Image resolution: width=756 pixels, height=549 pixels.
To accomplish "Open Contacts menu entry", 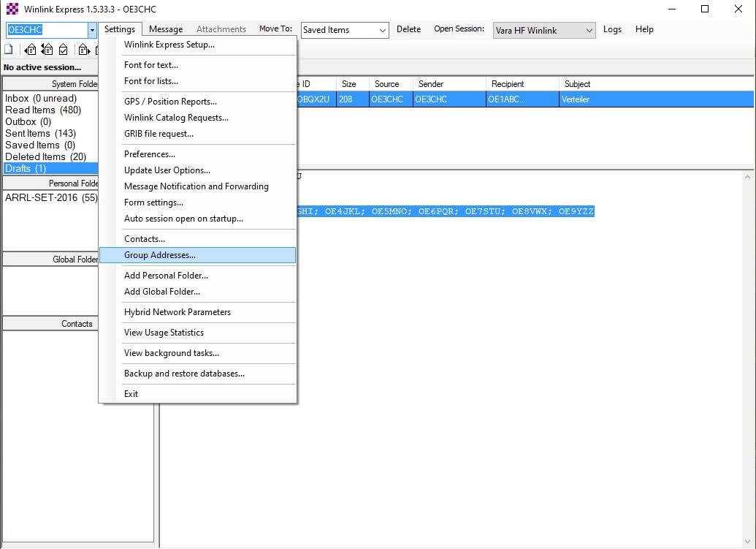I will click(x=198, y=239).
